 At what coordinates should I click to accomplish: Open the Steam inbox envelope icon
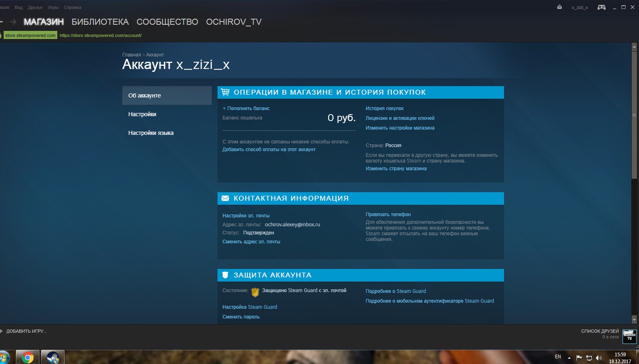point(560,7)
